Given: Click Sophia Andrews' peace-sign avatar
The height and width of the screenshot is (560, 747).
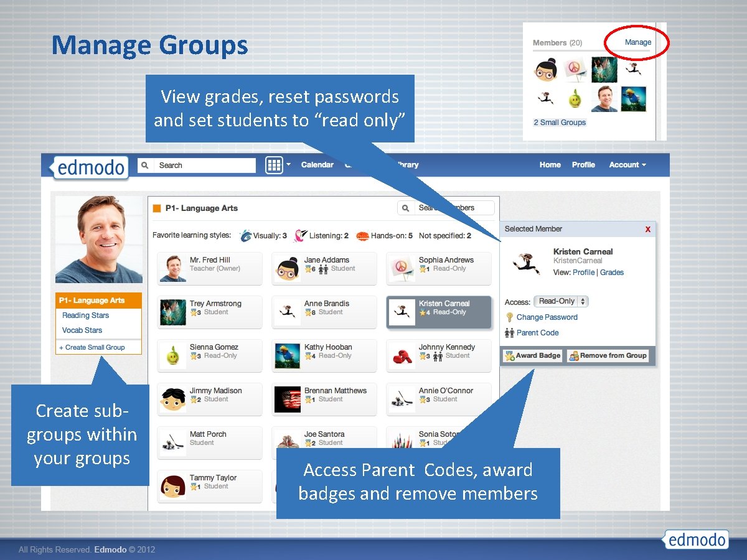Looking at the screenshot, I should 402,269.
